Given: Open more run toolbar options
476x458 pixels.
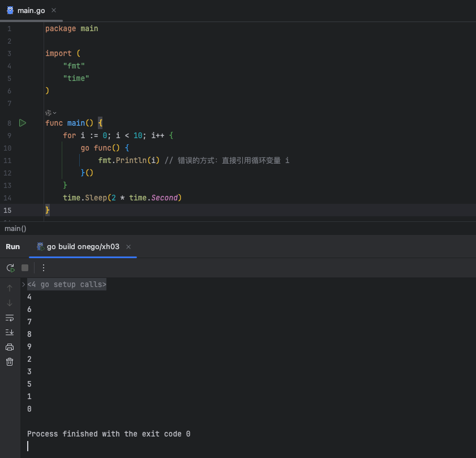Looking at the screenshot, I should tap(44, 268).
